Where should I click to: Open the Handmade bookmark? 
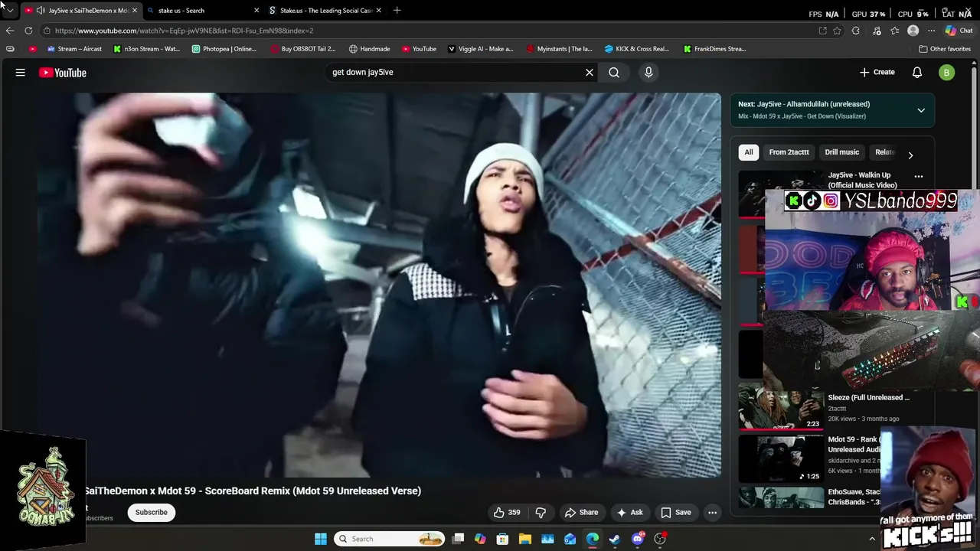point(370,49)
